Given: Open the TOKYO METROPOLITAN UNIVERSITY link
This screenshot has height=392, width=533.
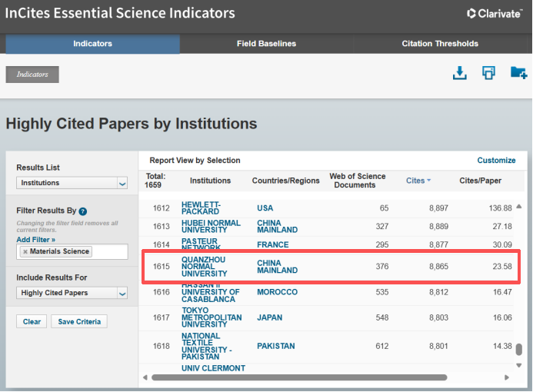Looking at the screenshot, I should point(212,317).
